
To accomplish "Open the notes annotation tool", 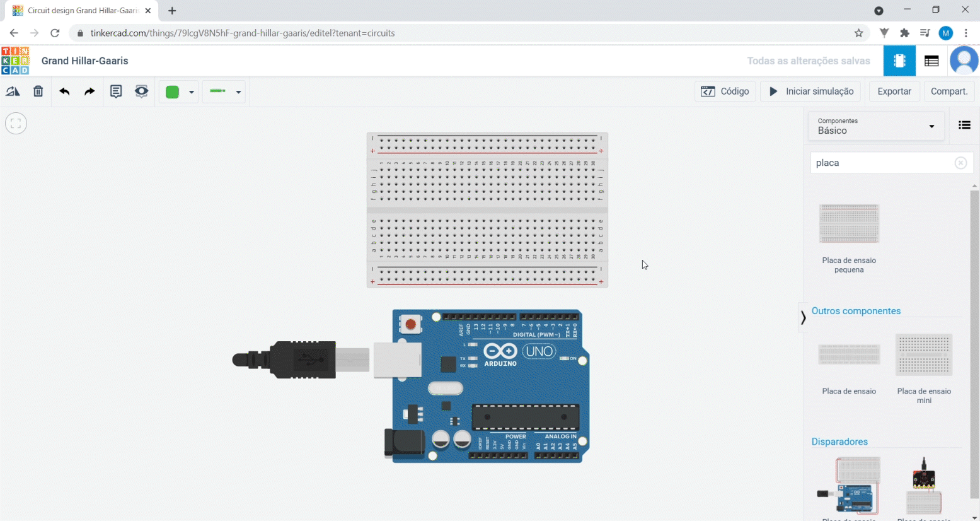I will click(116, 91).
